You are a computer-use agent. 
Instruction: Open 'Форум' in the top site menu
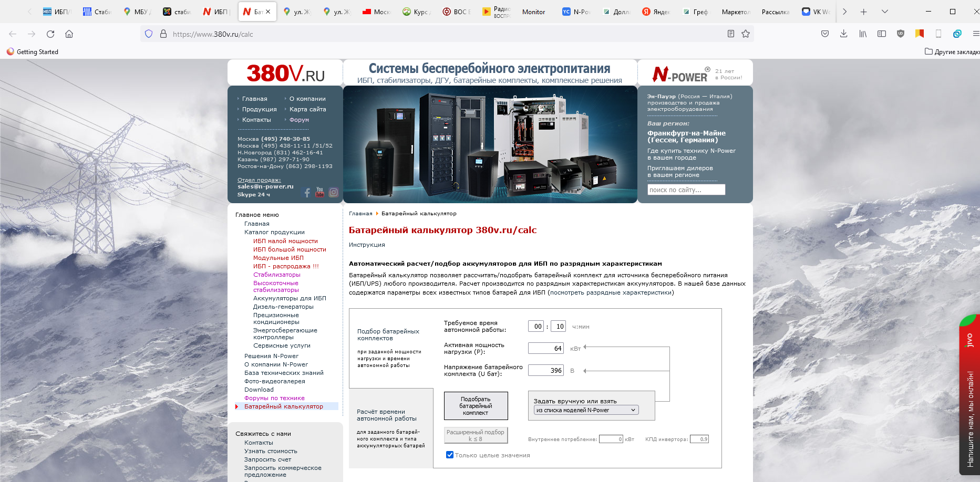pyautogui.click(x=299, y=120)
